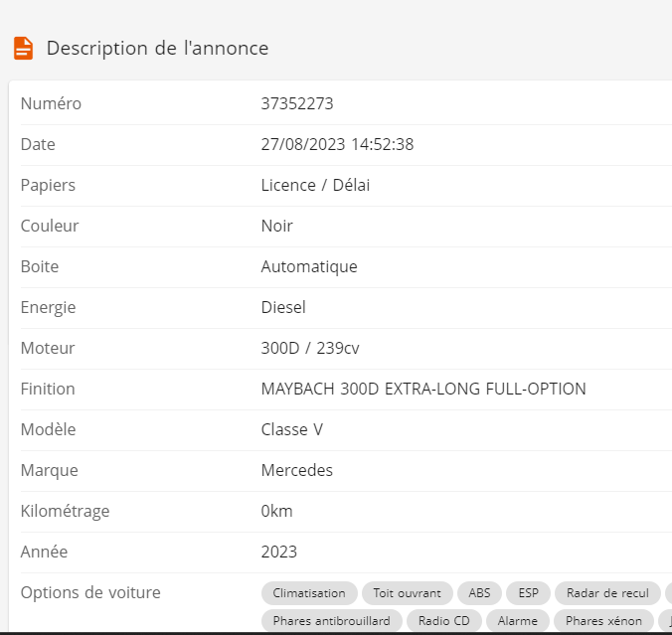Click the 'Options de voiture' row label
Image resolution: width=672 pixels, height=635 pixels.
(x=90, y=592)
